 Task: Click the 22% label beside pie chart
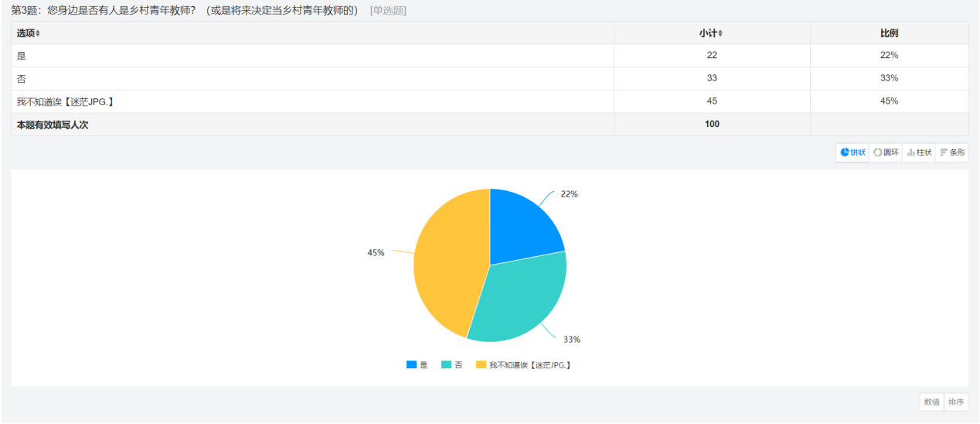tap(569, 194)
